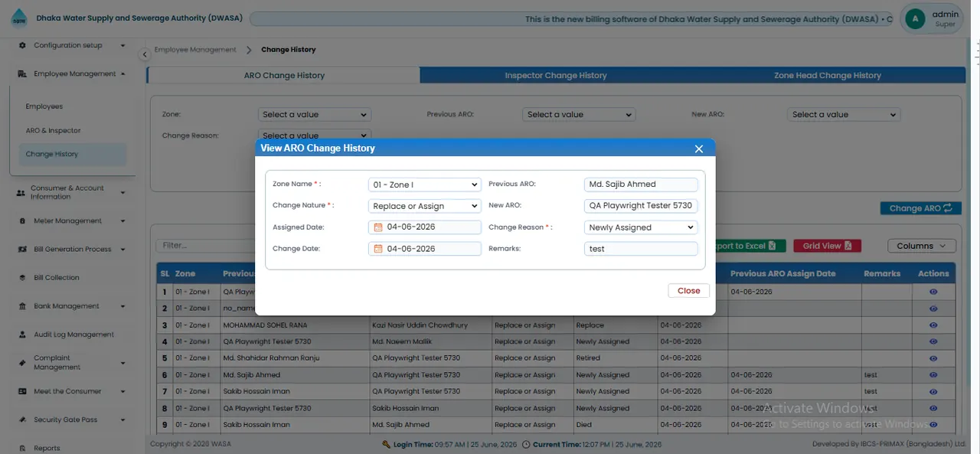The height and width of the screenshot is (454, 980).
Task: Open the Zone Name dropdown in dialog
Action: point(424,185)
